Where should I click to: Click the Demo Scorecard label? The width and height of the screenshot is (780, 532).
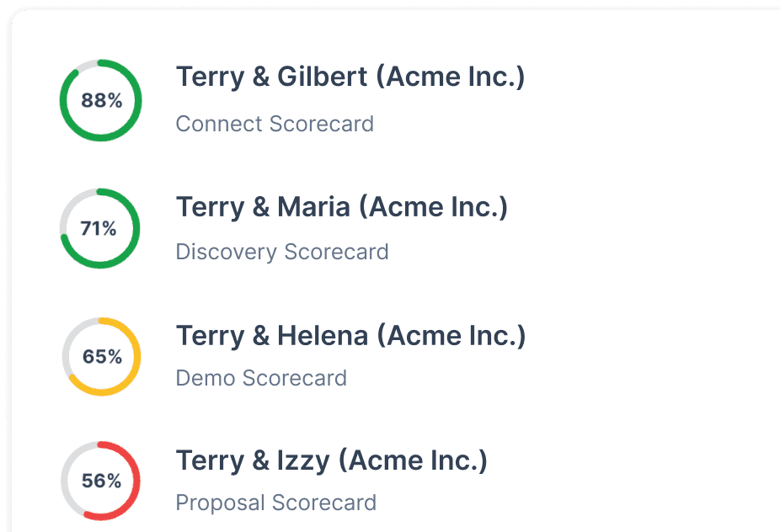(x=261, y=378)
